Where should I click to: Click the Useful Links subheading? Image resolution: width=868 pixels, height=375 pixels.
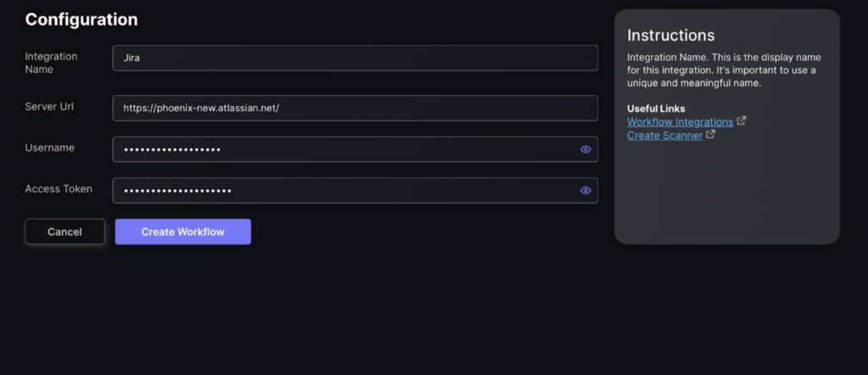pos(656,109)
